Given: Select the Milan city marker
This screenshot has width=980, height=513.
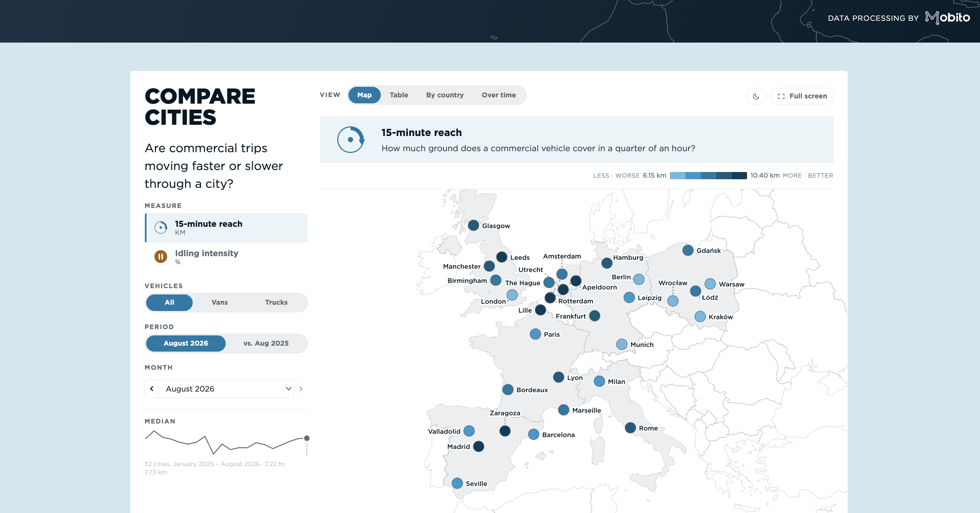Looking at the screenshot, I should click(x=599, y=381).
